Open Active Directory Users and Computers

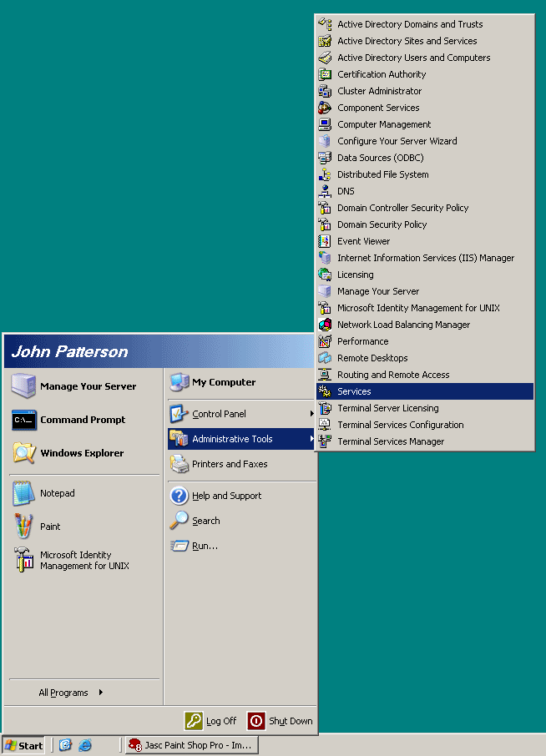point(413,58)
